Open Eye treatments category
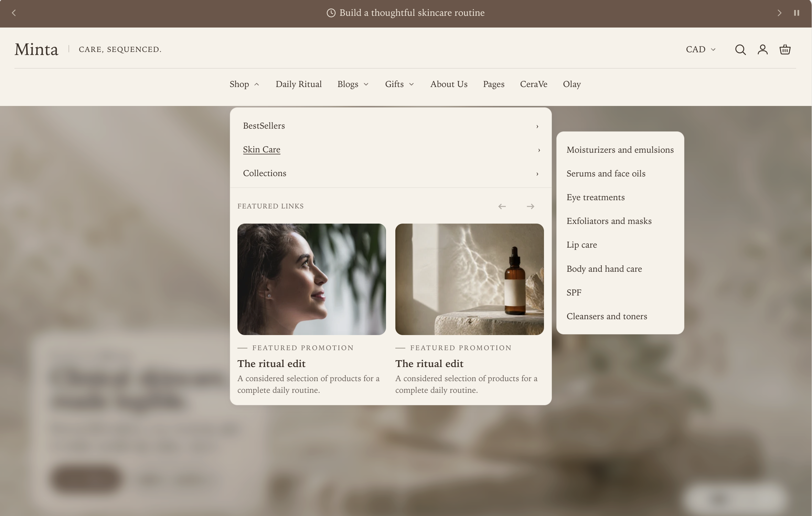The height and width of the screenshot is (516, 812). 596,197
